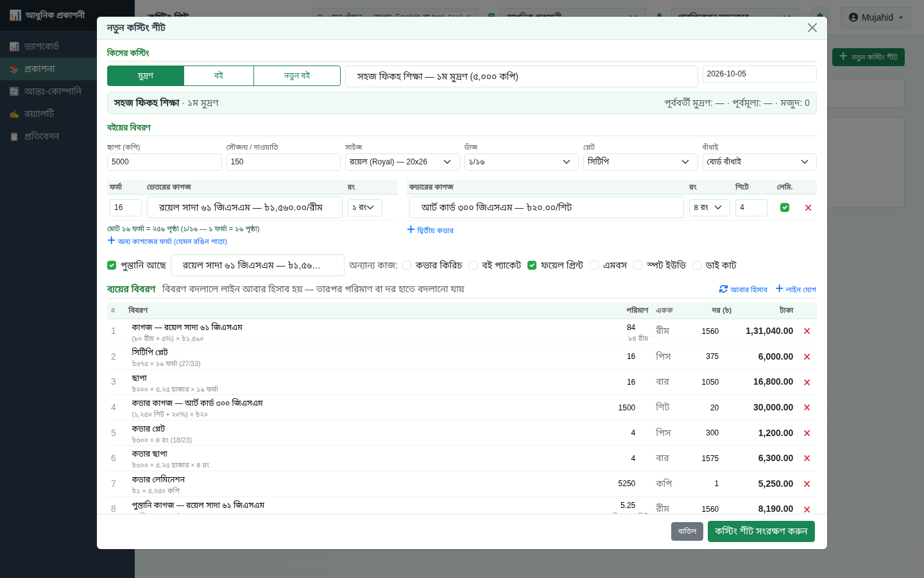Click the বাতিল cancel button
The width and height of the screenshot is (924, 578).
[687, 531]
